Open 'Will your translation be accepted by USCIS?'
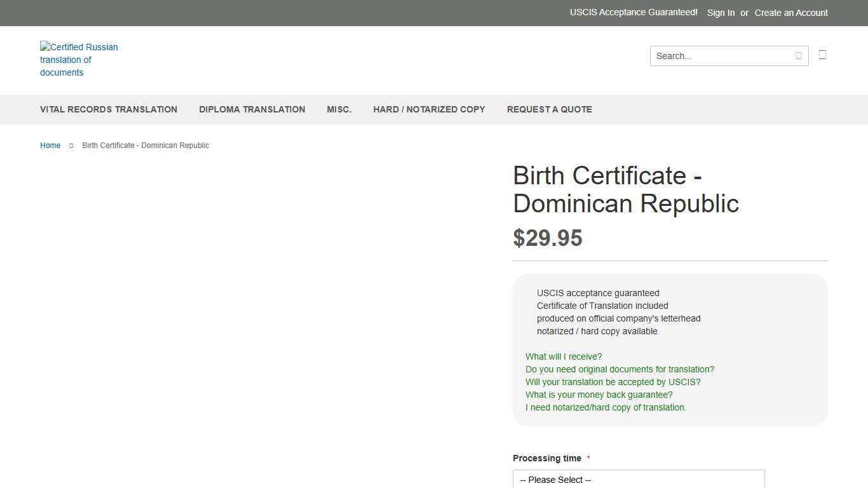The image size is (868, 488). point(613,382)
